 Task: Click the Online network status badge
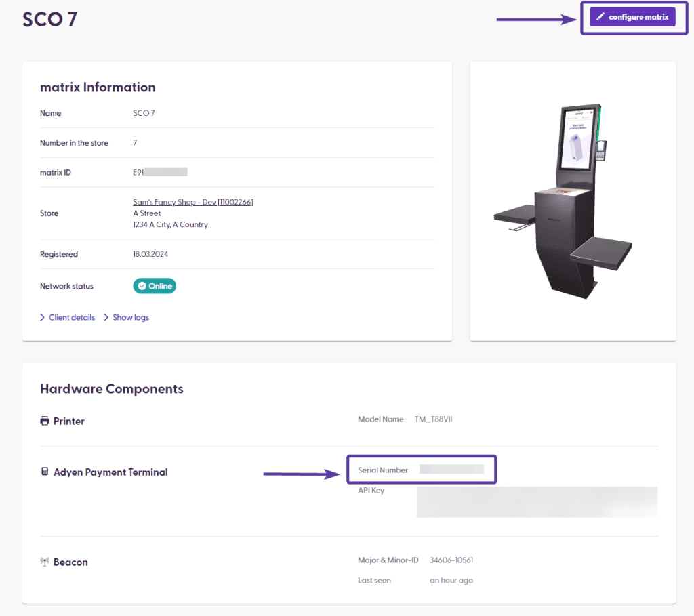pyautogui.click(x=155, y=286)
